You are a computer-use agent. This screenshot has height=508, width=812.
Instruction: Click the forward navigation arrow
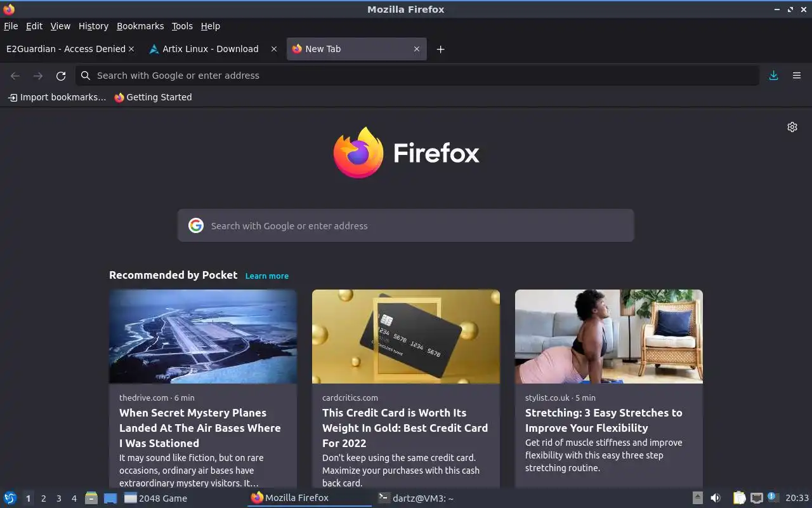(38, 76)
